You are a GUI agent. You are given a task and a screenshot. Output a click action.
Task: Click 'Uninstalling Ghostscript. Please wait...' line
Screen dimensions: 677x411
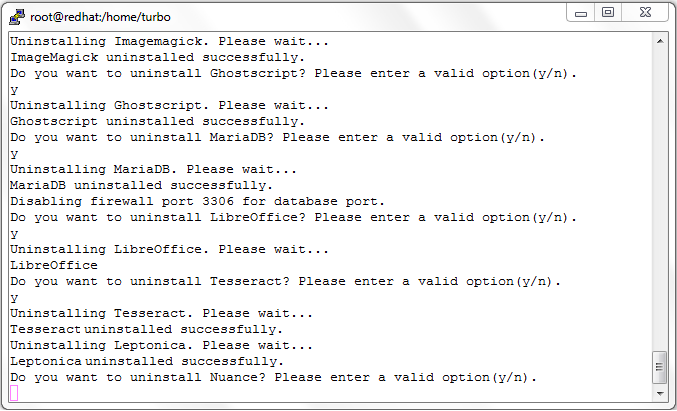170,105
